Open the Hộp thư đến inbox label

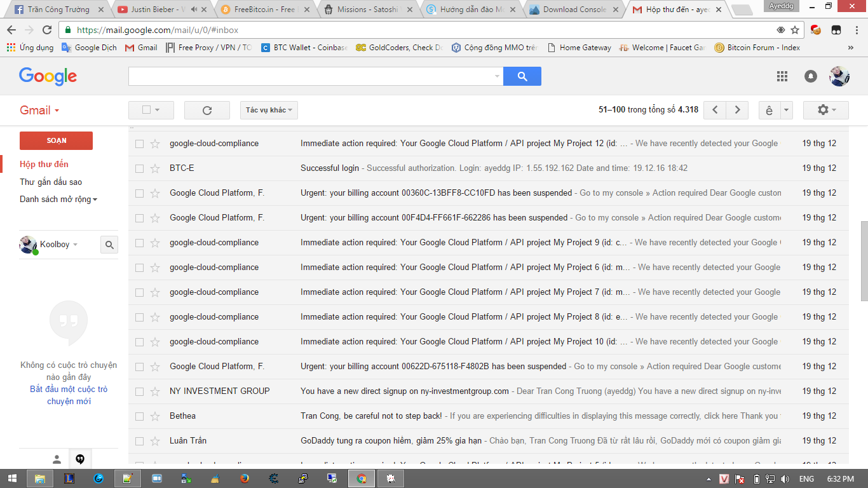click(44, 164)
